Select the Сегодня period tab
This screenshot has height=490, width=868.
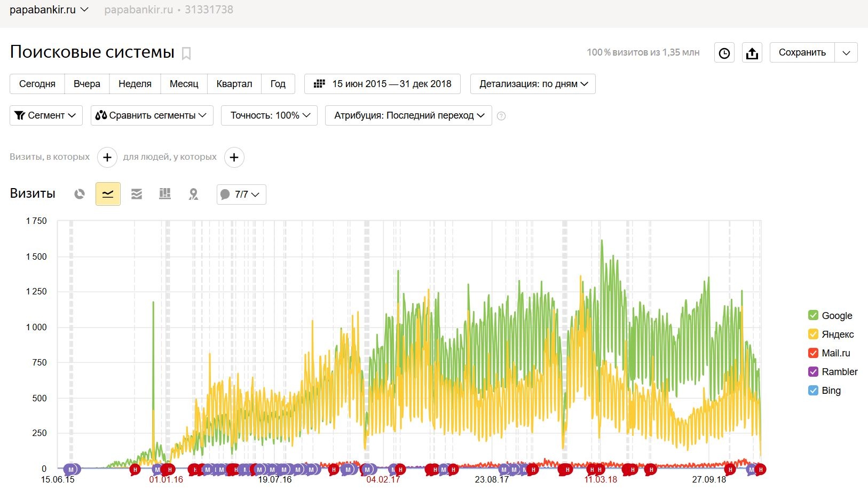coord(37,84)
